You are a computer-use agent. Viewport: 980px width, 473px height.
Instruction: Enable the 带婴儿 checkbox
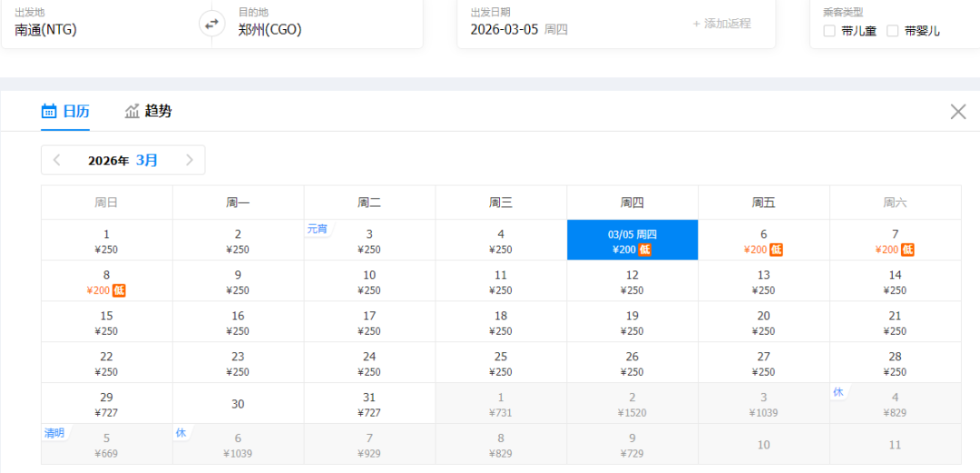tap(893, 31)
